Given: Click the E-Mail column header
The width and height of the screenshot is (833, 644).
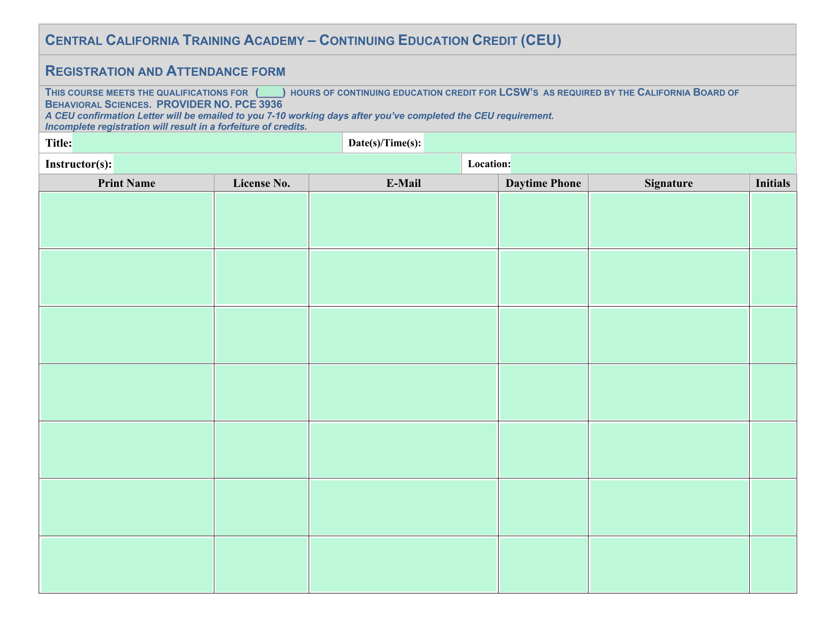Looking at the screenshot, I should coord(404,183).
